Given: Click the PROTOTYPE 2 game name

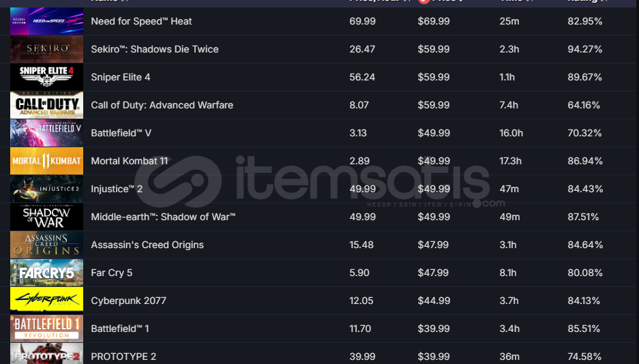Looking at the screenshot, I should 123,357.
